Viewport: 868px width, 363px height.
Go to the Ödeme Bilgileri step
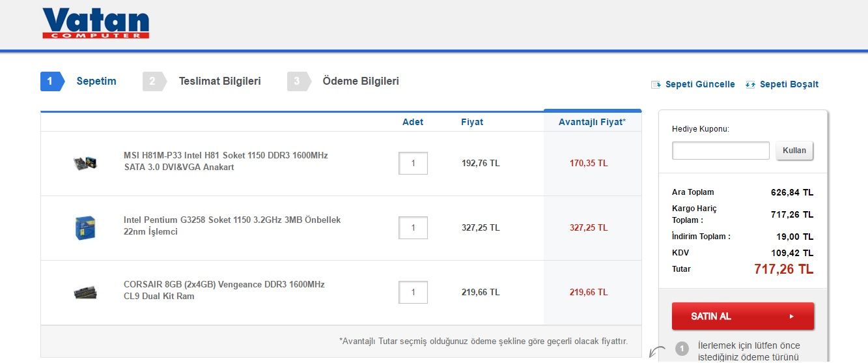[x=361, y=81]
